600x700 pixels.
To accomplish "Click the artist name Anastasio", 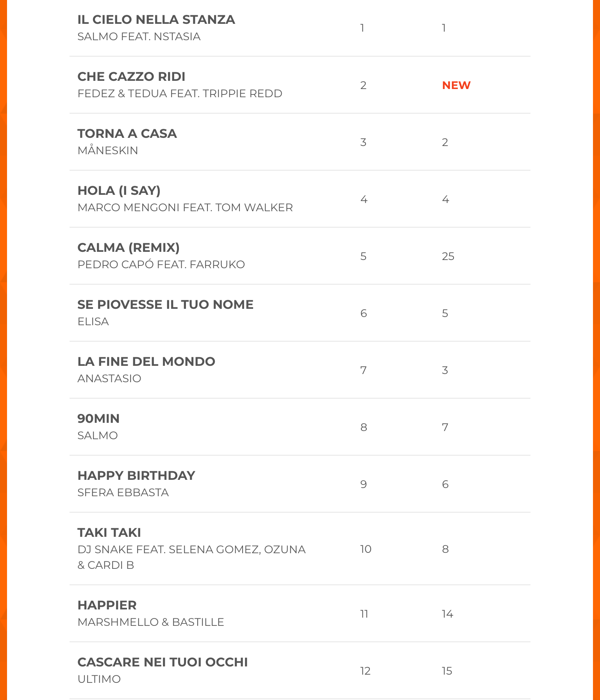I will (109, 379).
